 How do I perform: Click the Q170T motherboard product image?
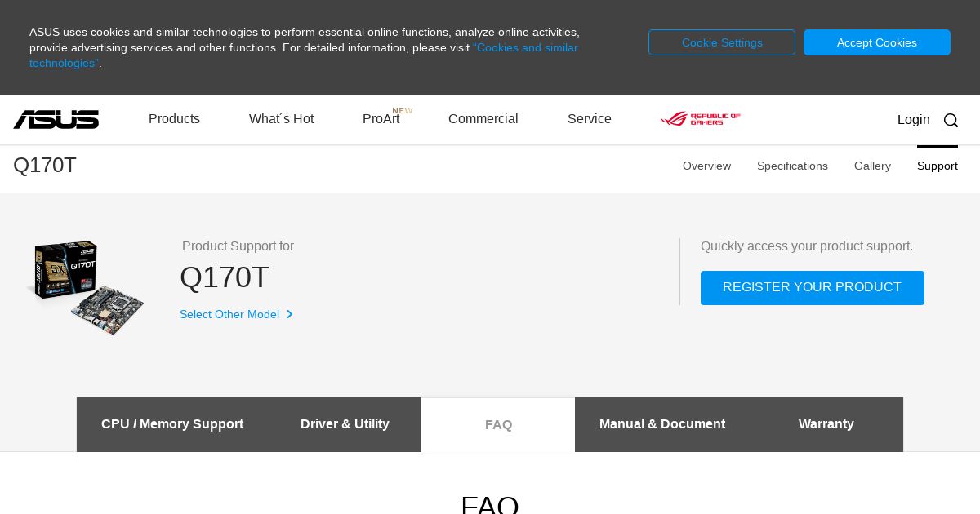(85, 287)
